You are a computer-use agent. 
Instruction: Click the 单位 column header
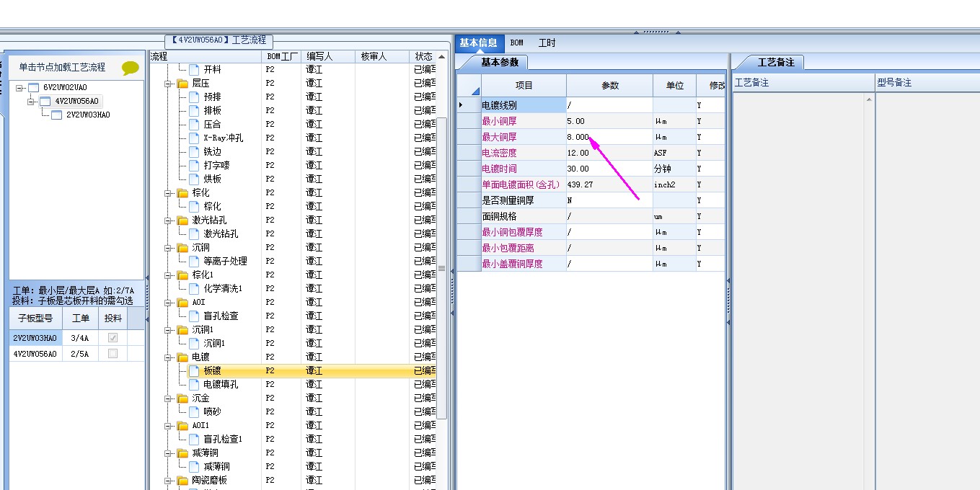[675, 86]
